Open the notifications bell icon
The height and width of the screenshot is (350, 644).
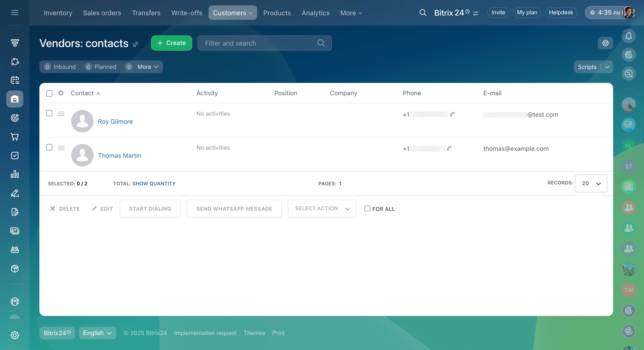[x=628, y=36]
